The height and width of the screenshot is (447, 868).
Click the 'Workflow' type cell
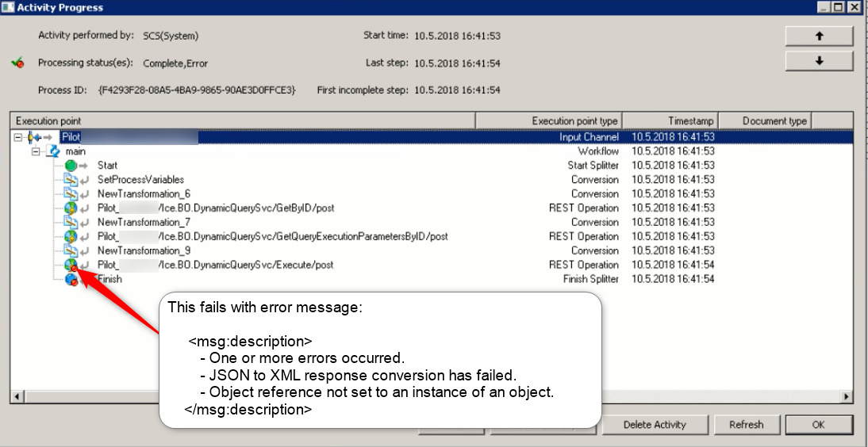[x=598, y=151]
